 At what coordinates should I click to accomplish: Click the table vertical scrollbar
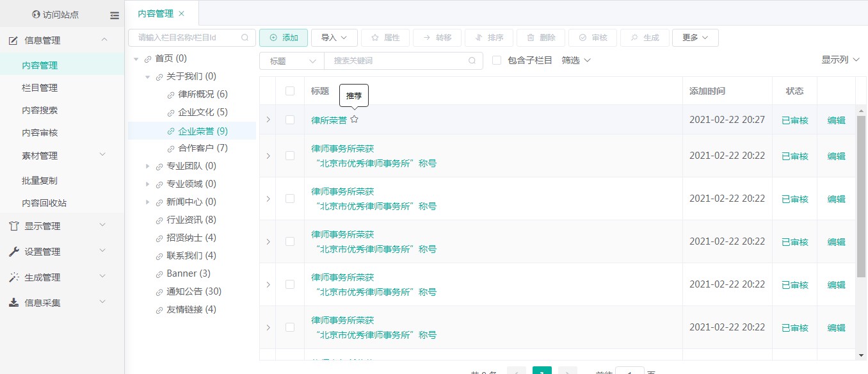861,192
